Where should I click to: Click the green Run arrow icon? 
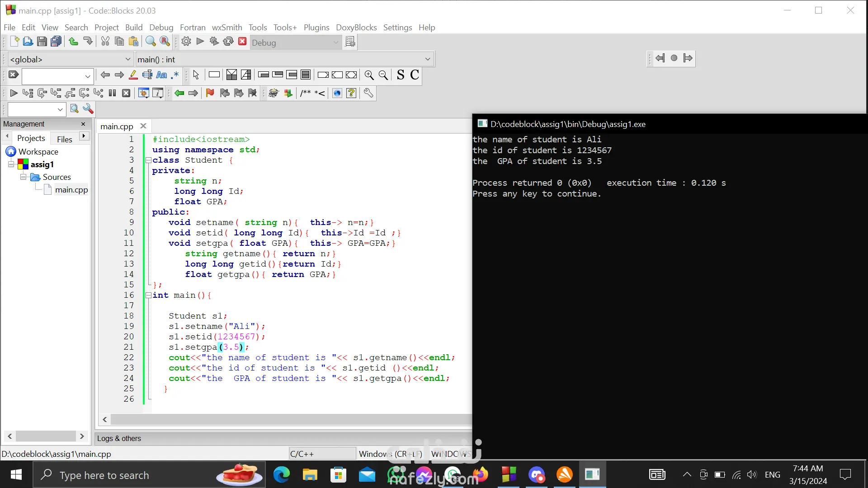200,42
